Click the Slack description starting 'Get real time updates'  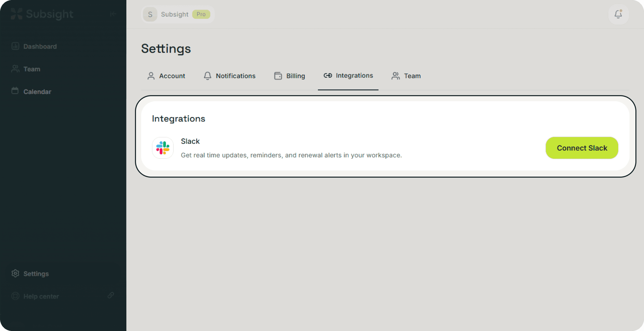tap(291, 155)
